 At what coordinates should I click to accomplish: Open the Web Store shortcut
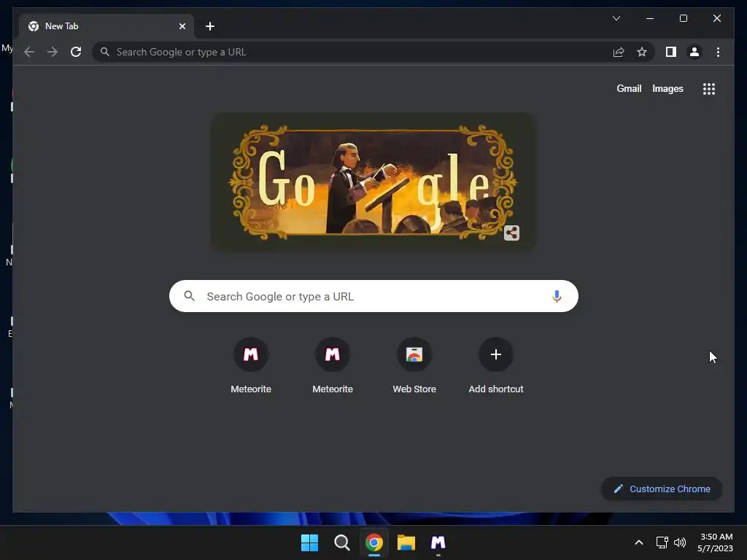414,366
